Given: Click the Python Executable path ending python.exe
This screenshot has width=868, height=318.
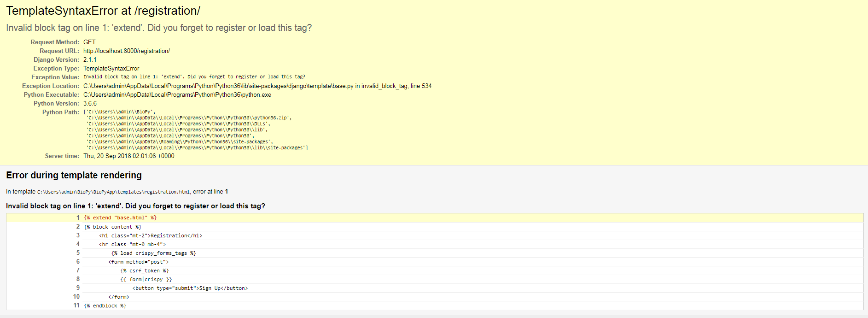Looking at the screenshot, I should 177,94.
